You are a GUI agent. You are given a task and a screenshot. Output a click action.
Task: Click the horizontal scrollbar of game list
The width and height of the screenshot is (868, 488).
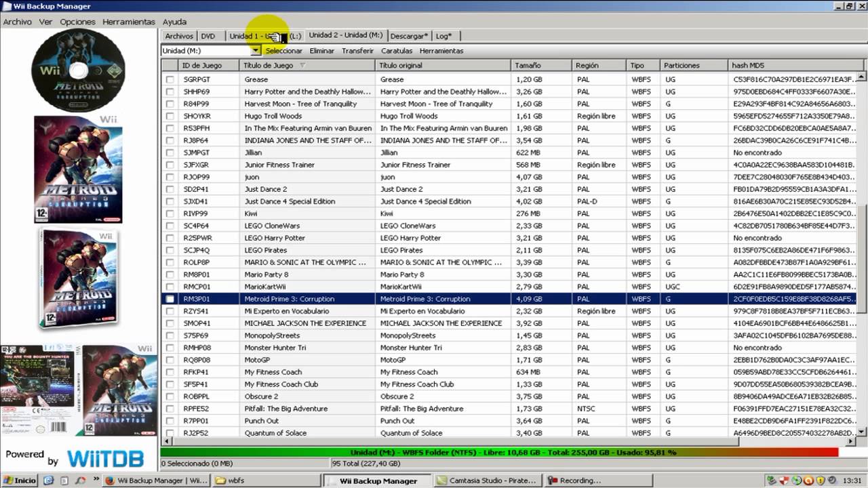point(510,442)
